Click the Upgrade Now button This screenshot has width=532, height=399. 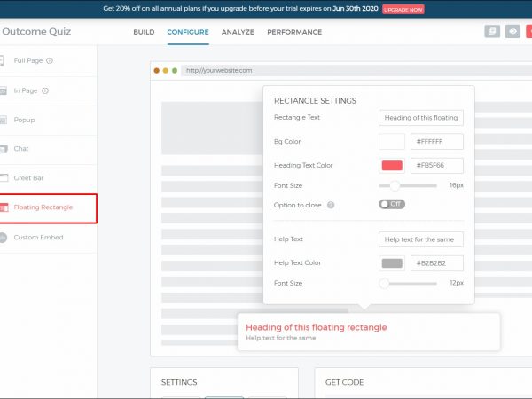coord(403,9)
